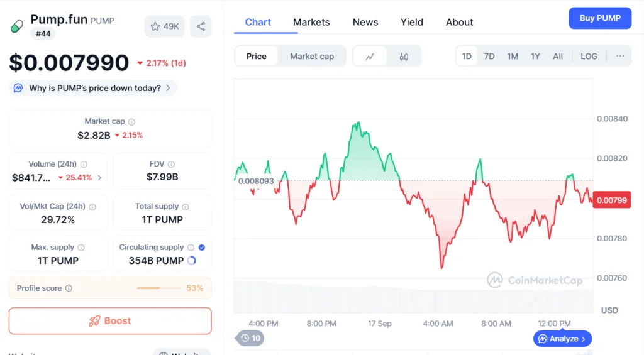Click the FDV info icon
This screenshot has width=644, height=355.
171,164
